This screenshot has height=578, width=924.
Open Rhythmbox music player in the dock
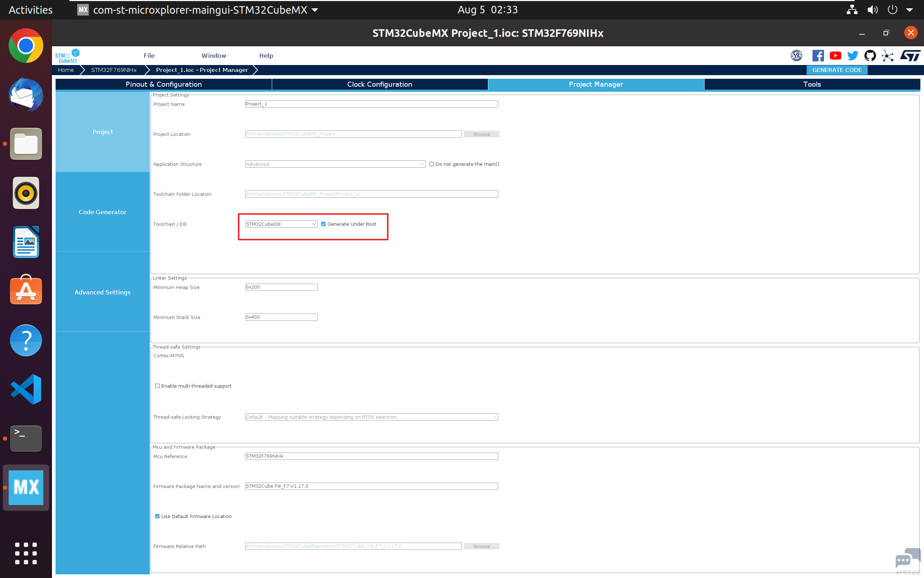point(26,193)
